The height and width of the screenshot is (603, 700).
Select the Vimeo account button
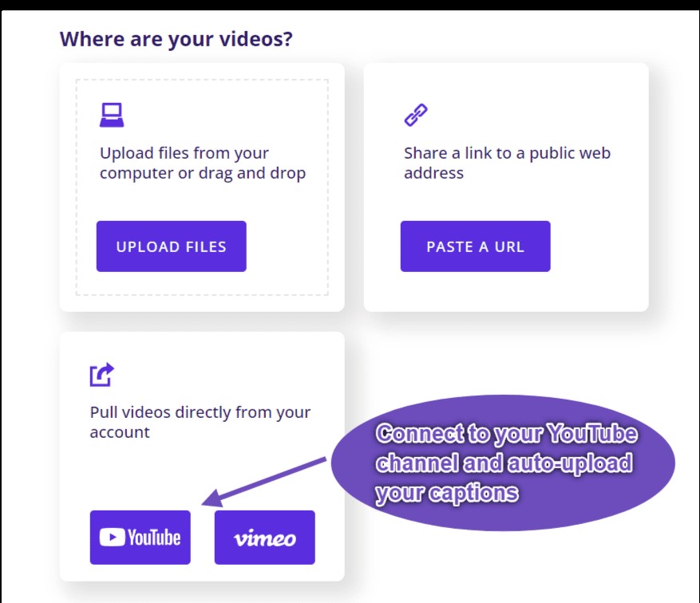pos(265,538)
